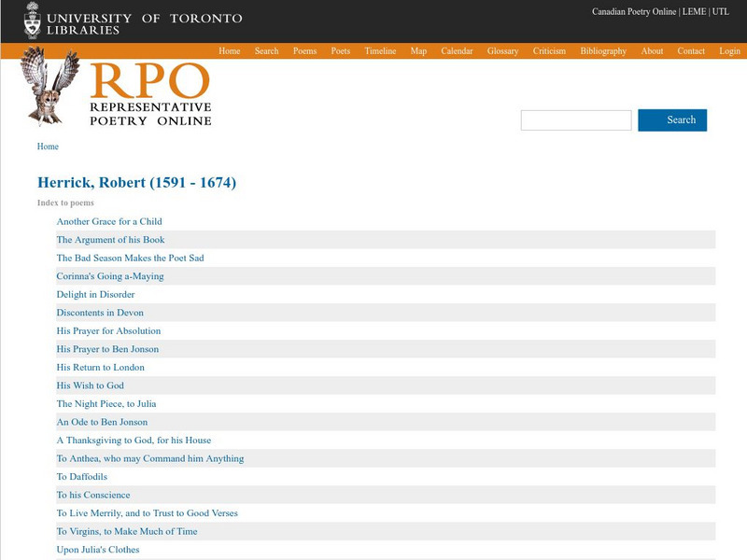Open To Live Merrily, and to Trust to Good Verses
This screenshot has height=560, width=747.
147,512
